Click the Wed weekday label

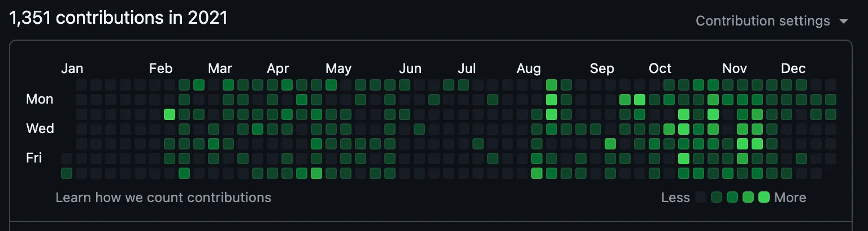pos(40,129)
